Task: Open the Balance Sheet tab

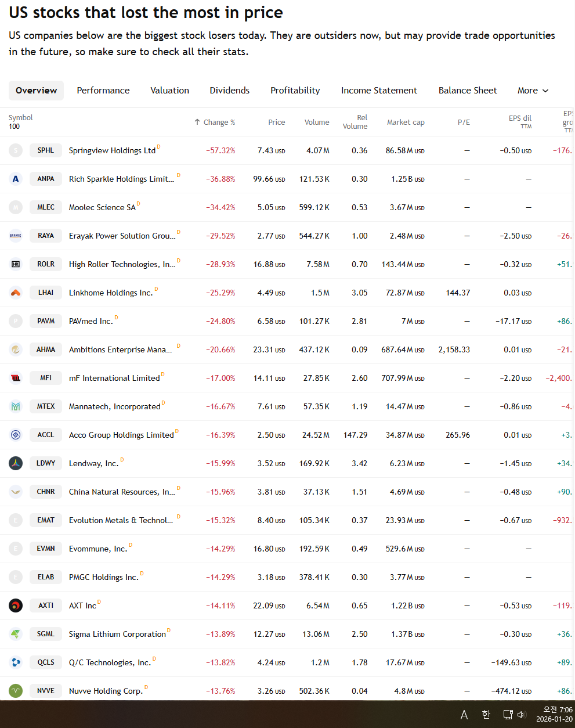Action: (468, 91)
